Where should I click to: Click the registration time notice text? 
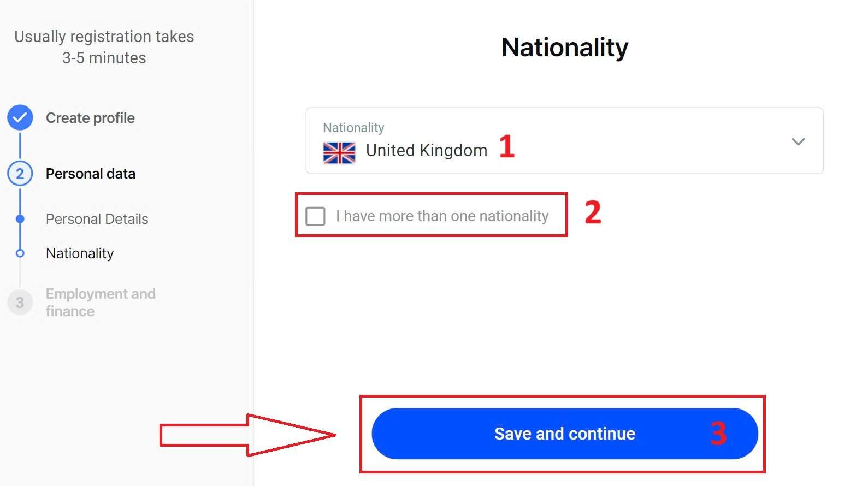[x=104, y=47]
